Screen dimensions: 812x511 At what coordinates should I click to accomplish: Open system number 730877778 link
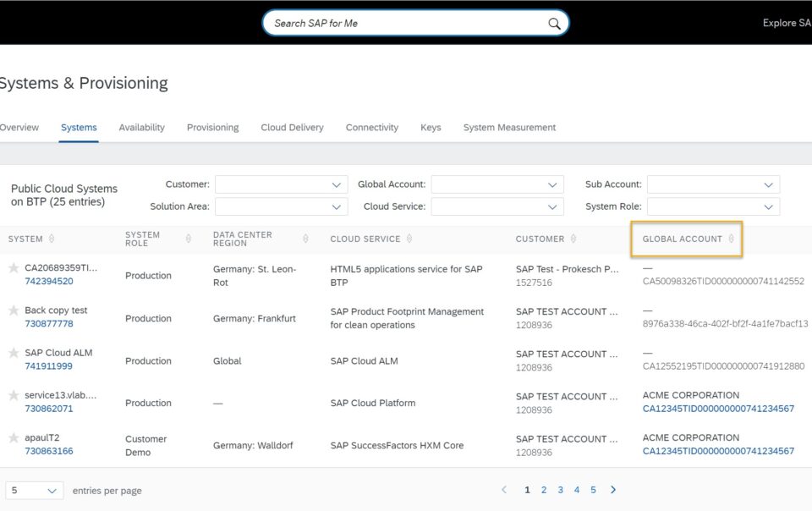tap(49, 323)
